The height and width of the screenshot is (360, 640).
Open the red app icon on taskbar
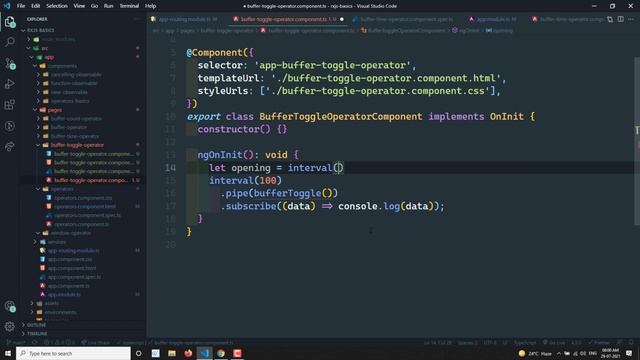click(237, 353)
